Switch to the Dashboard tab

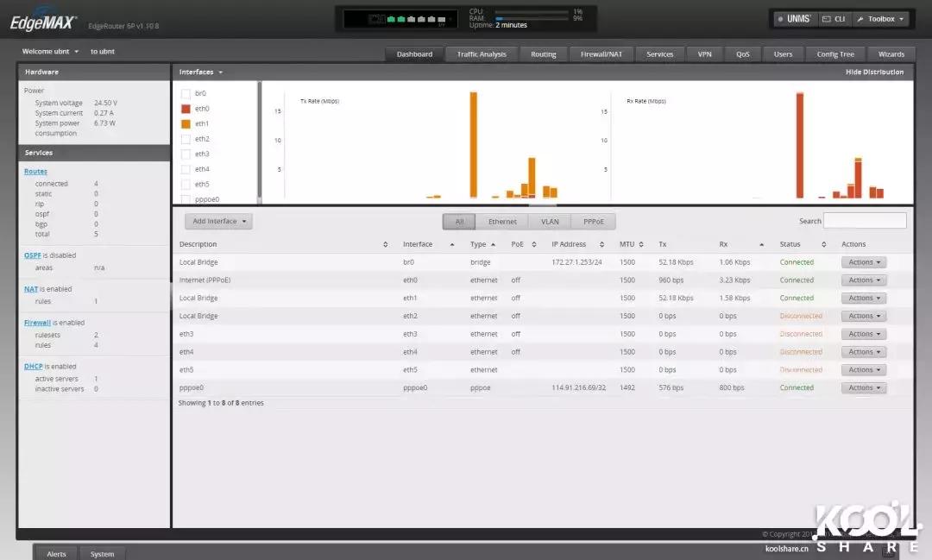(x=414, y=54)
